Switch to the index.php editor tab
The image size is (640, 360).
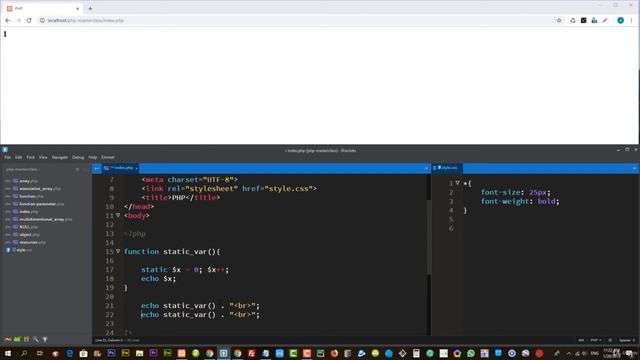121,168
